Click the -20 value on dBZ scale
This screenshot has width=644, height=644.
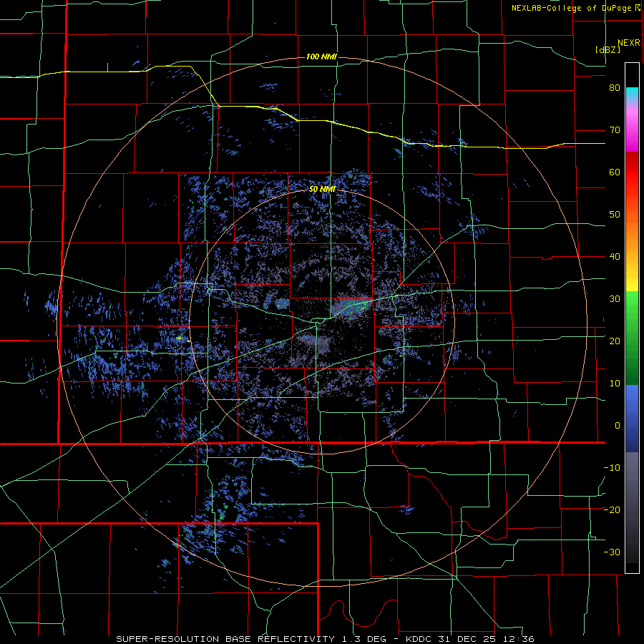tap(612, 510)
